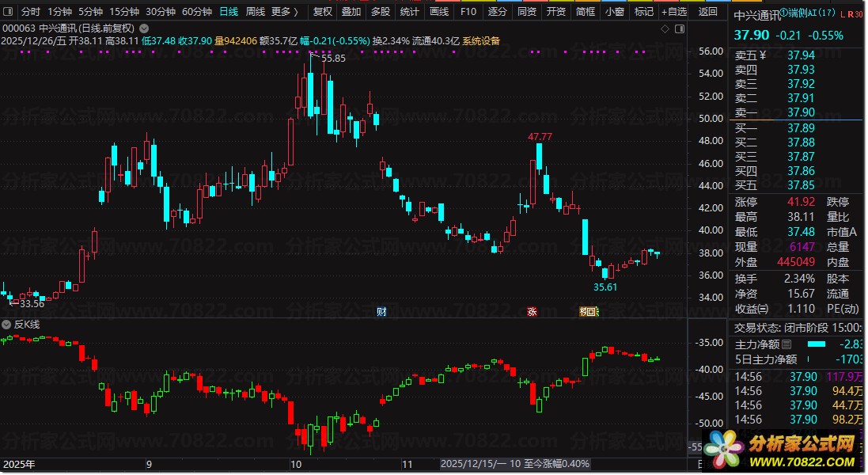Click the 返回 back button

coord(708,12)
